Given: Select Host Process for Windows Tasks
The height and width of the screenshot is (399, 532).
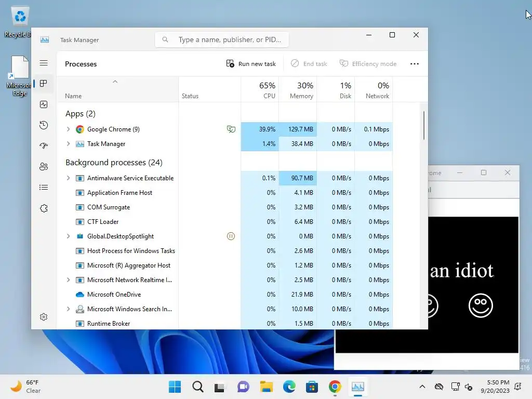Looking at the screenshot, I should pos(225,251).
